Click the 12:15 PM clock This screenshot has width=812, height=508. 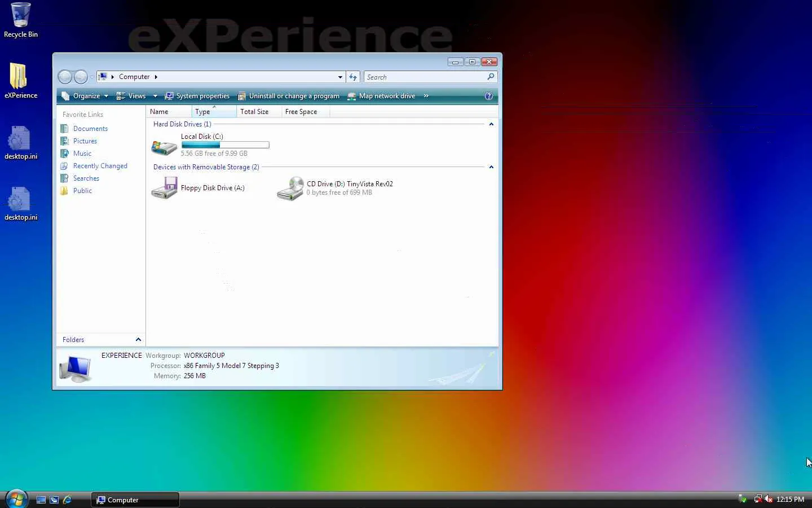pos(790,500)
